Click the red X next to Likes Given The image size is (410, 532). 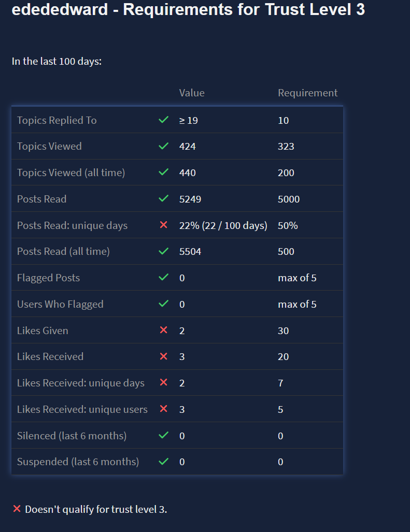click(164, 330)
